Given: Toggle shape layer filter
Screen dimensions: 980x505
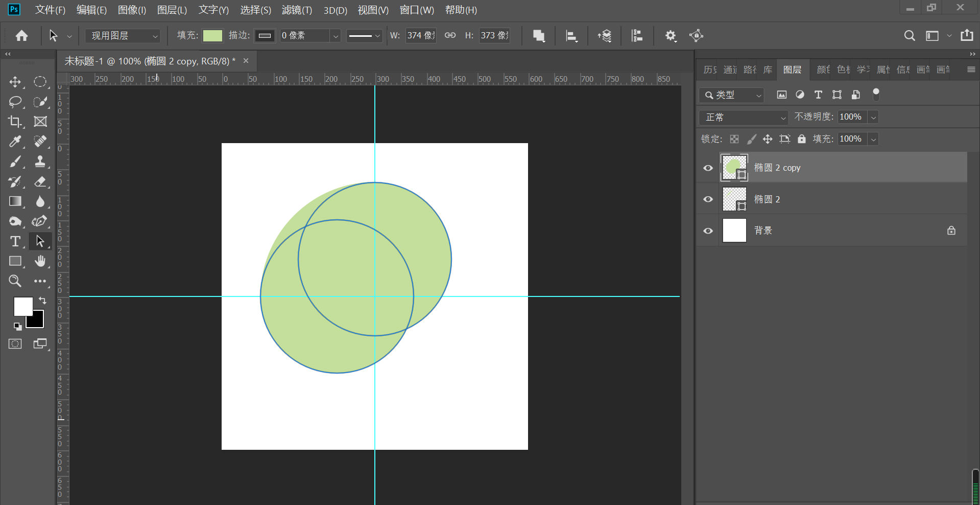Looking at the screenshot, I should (836, 95).
